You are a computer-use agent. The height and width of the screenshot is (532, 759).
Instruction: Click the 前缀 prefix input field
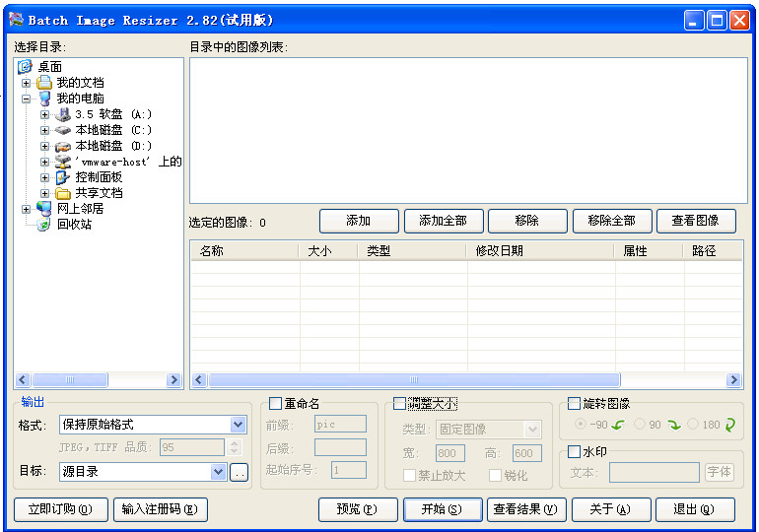[340, 424]
